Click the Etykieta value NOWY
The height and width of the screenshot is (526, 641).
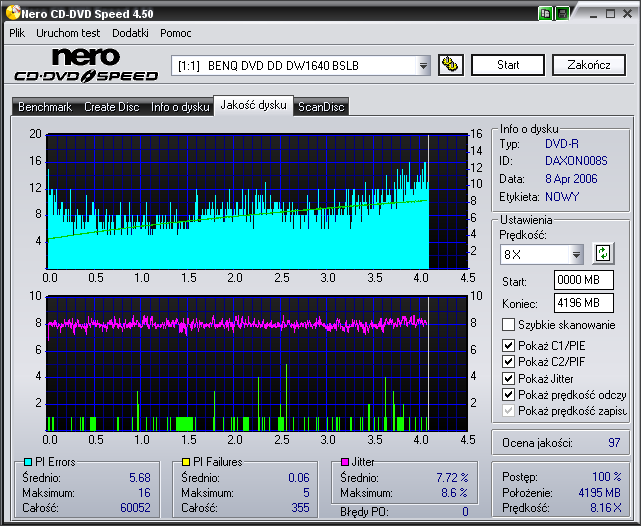[562, 197]
